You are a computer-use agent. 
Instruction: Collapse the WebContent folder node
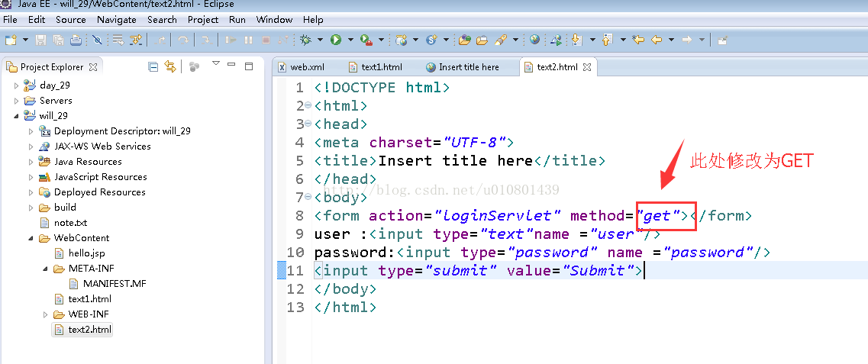pyautogui.click(x=31, y=238)
